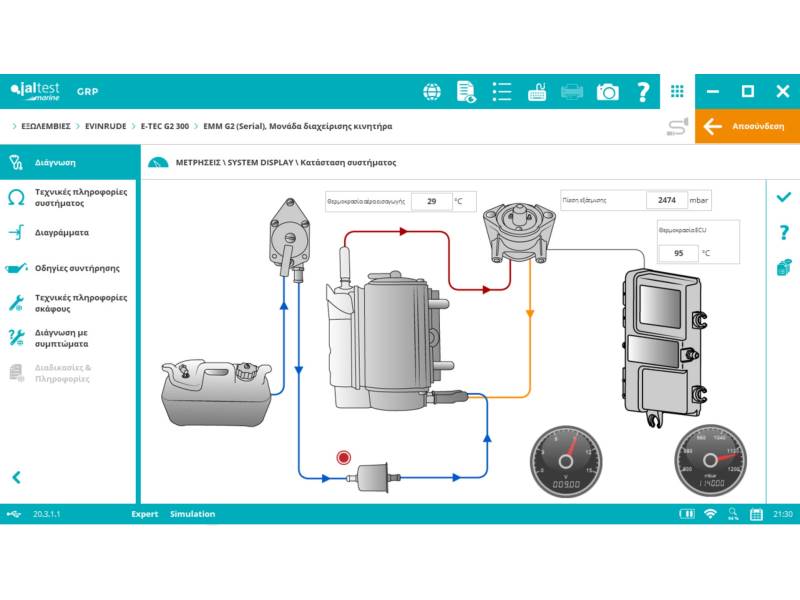The width and height of the screenshot is (800, 600).
Task: Open the apps grid menu icon
Action: [677, 91]
